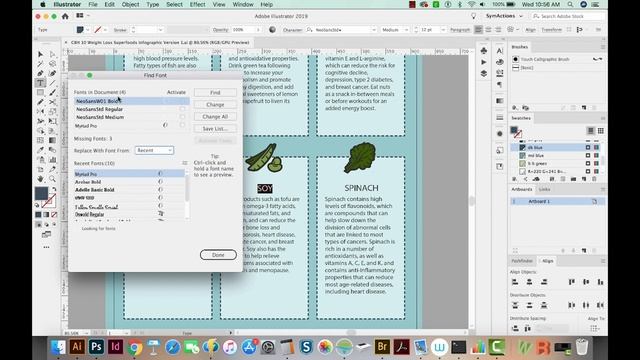Screen dimensions: 640x360
Task: Select the dk blue swatch
Action: [555, 147]
